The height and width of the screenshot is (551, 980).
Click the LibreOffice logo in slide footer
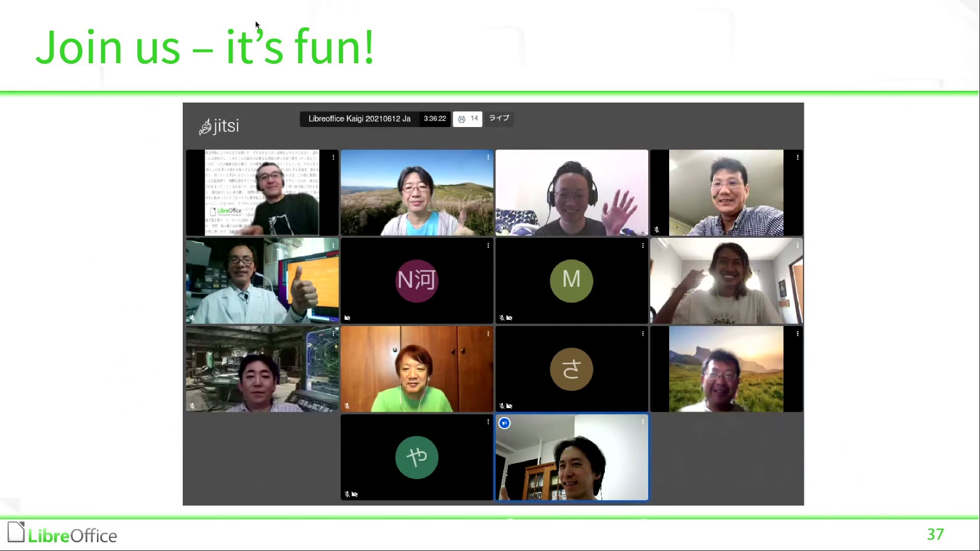pyautogui.click(x=62, y=534)
